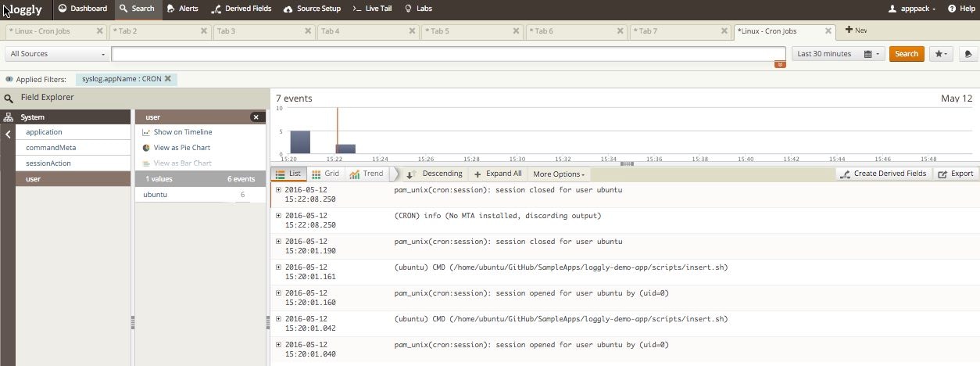Viewport: 980px width, 366px height.
Task: Switch results to Grid view
Action: pos(326,174)
